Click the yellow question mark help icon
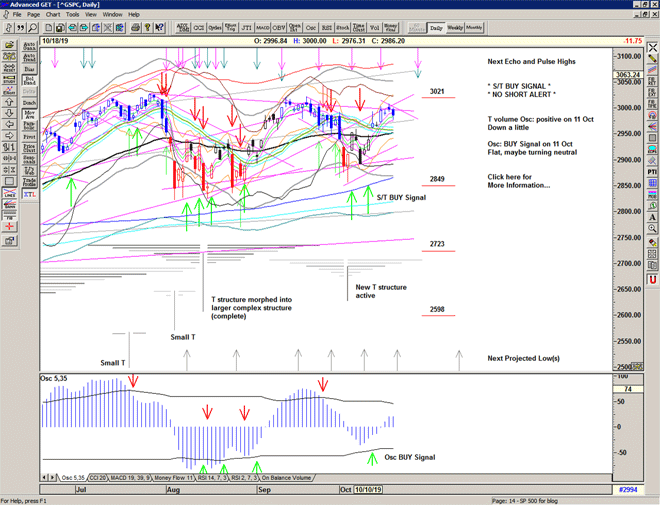Viewport: 660px width, 505px height. tap(147, 28)
